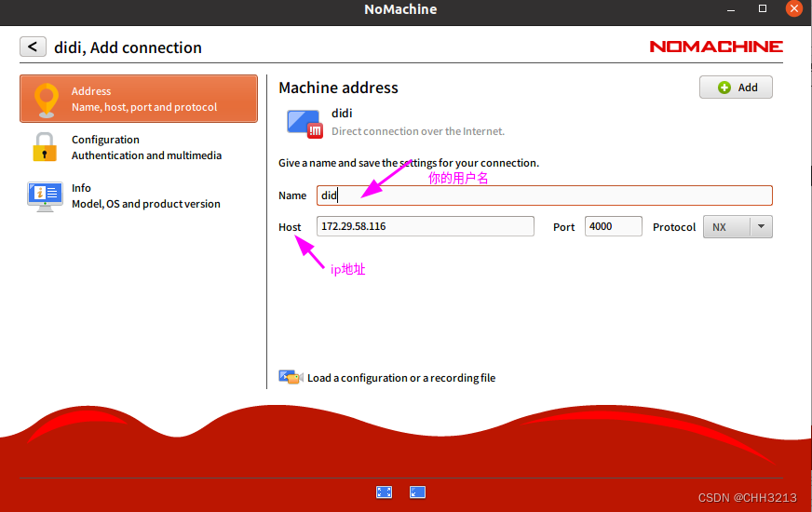812x512 pixels.
Task: Add the connection with Add button
Action: [736, 87]
